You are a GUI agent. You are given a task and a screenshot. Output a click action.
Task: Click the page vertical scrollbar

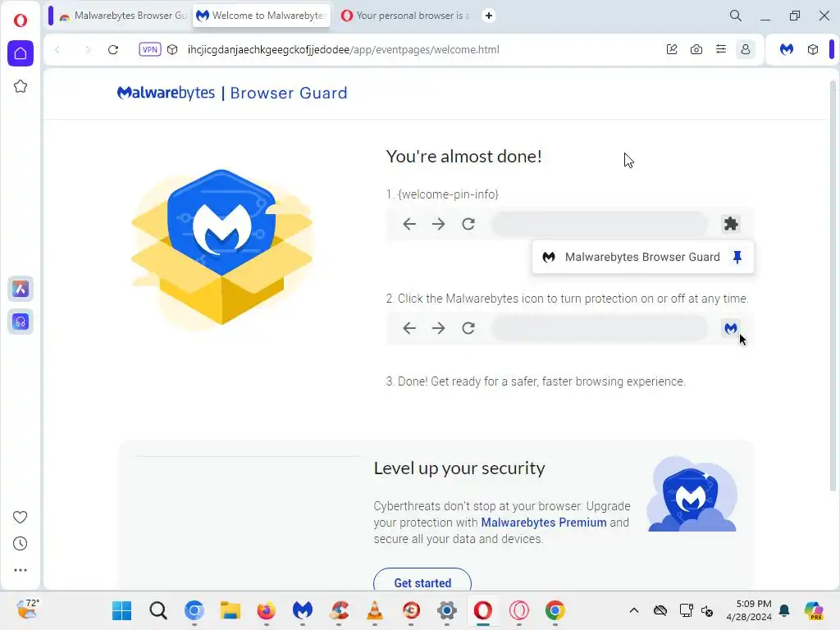[833, 285]
